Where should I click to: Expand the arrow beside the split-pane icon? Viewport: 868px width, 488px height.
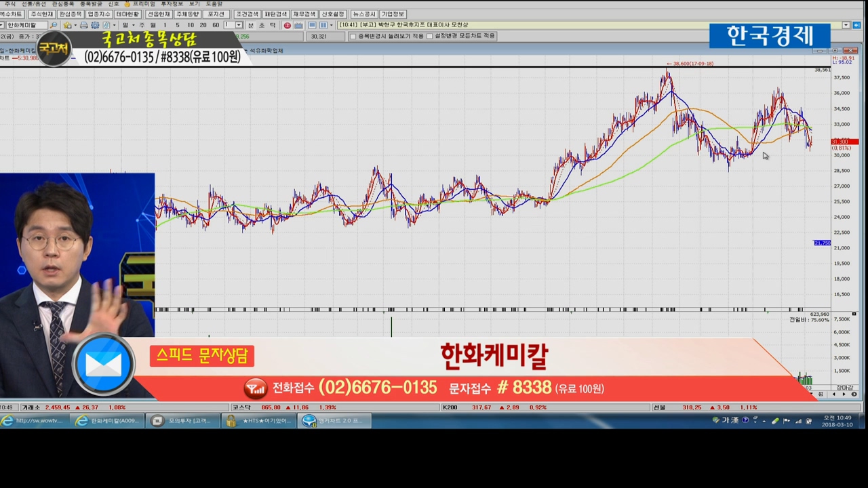pos(331,25)
